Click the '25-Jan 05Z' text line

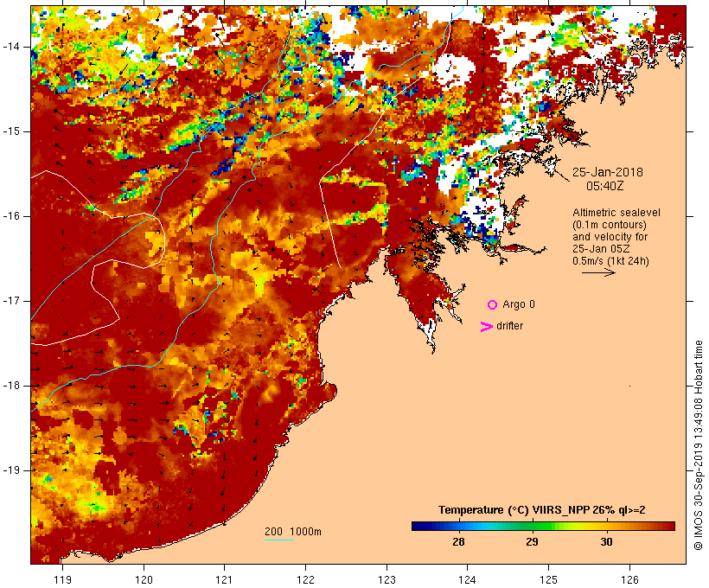(602, 249)
